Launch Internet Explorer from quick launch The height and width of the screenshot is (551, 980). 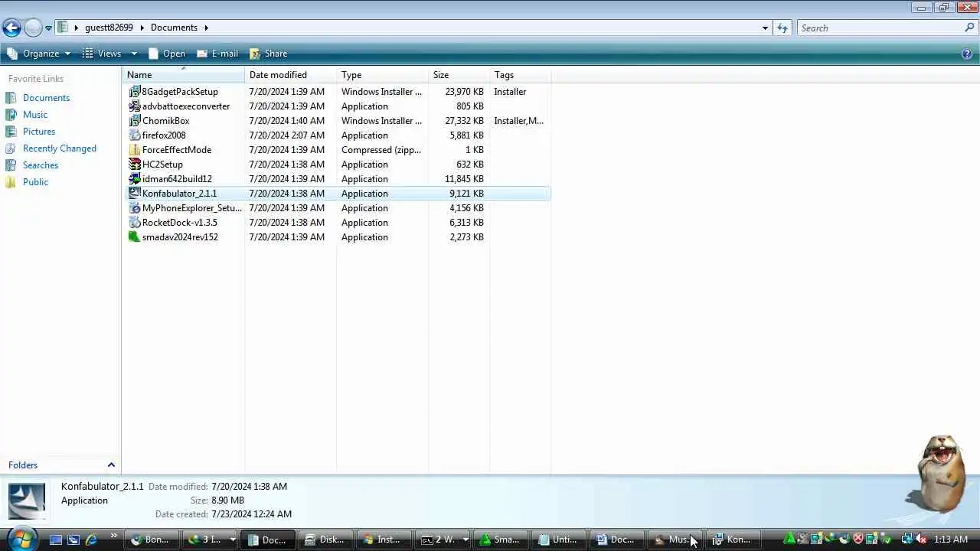tap(91, 540)
